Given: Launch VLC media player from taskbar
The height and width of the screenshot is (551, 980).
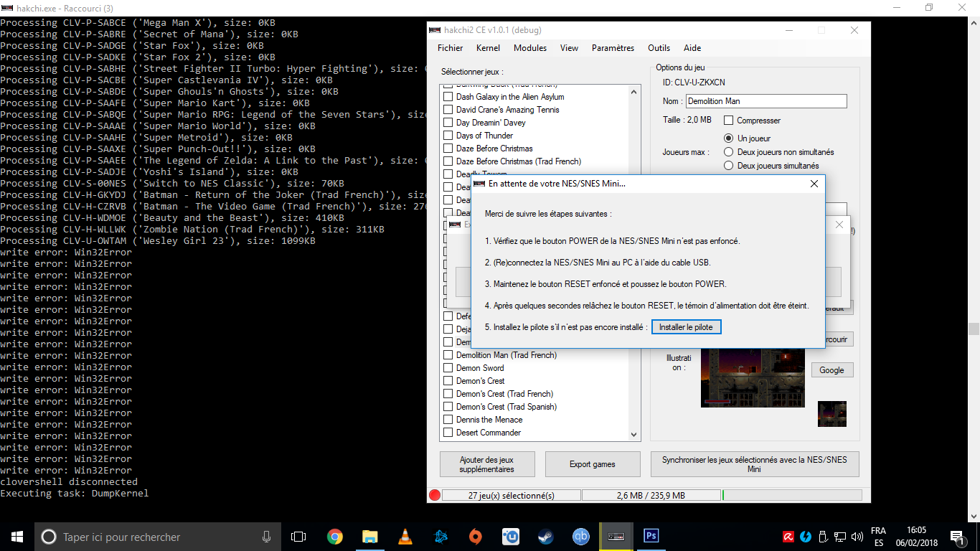Looking at the screenshot, I should (x=405, y=537).
